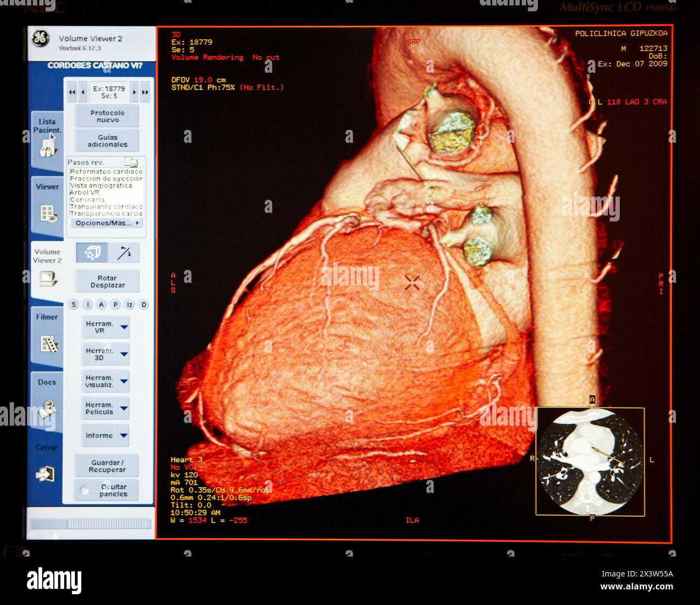This screenshot has width=700, height=605.
Task: Click the GE logo
Action: tap(40, 38)
